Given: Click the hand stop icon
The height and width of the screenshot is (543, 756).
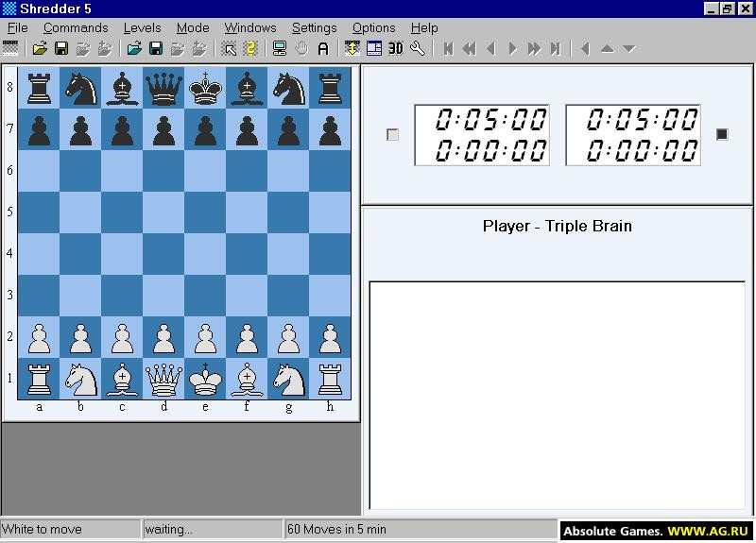Looking at the screenshot, I should [x=301, y=49].
